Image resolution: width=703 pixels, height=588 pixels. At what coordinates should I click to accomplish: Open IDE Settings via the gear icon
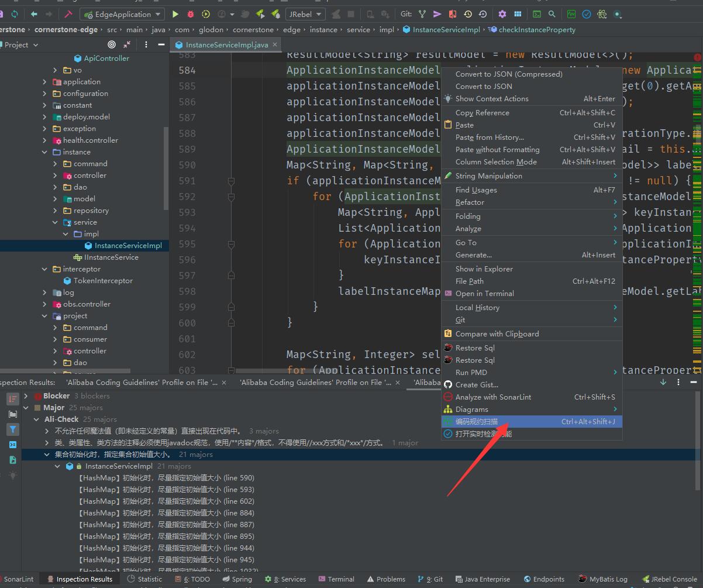point(502,13)
